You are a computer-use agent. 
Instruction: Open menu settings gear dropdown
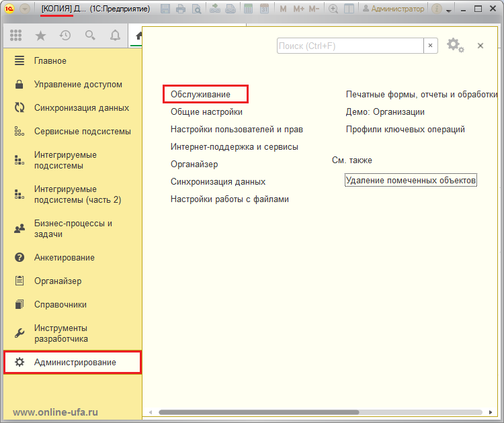pyautogui.click(x=456, y=45)
